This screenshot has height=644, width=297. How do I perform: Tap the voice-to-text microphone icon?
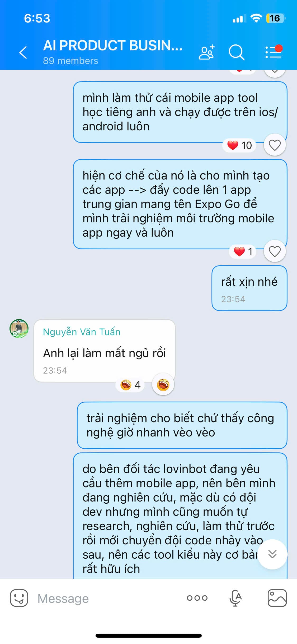pyautogui.click(x=235, y=598)
